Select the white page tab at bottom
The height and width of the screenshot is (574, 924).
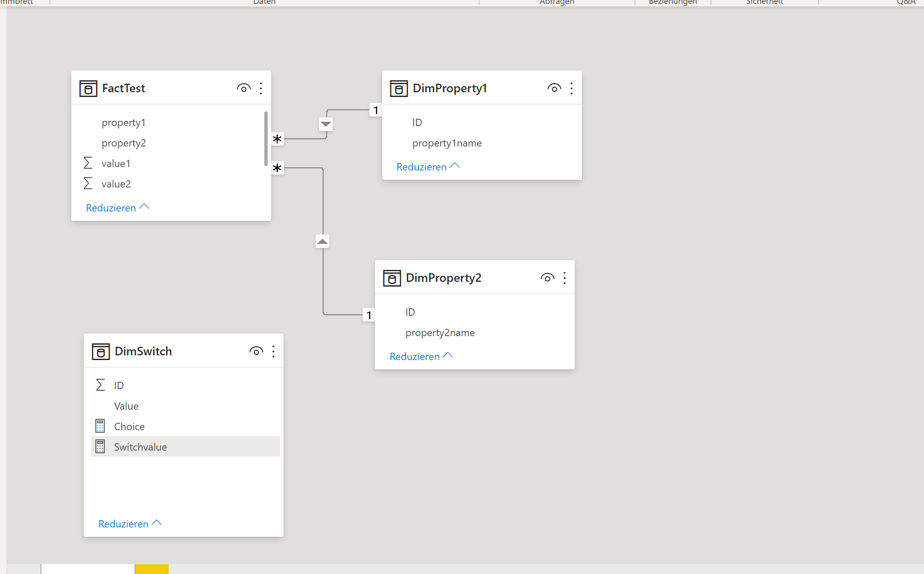(x=88, y=569)
